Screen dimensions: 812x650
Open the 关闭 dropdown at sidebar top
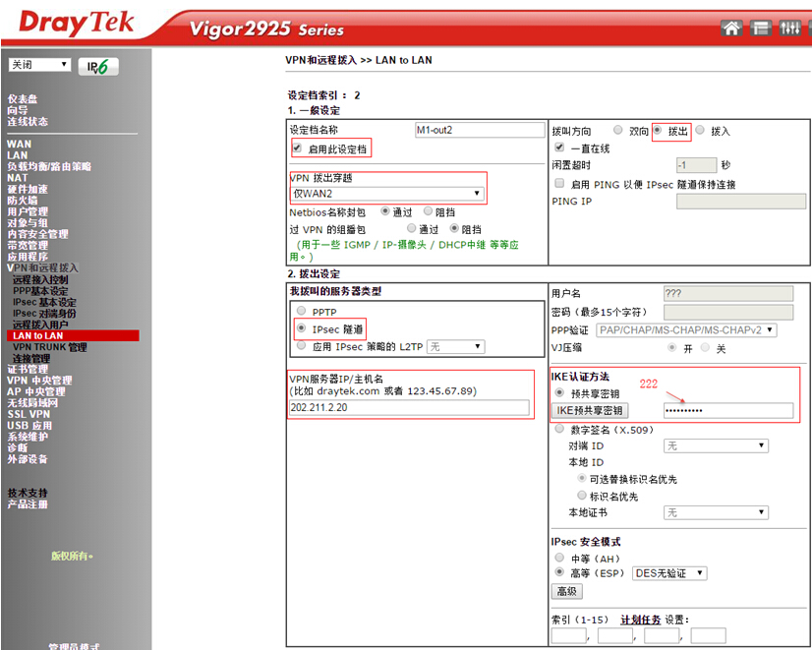39,65
